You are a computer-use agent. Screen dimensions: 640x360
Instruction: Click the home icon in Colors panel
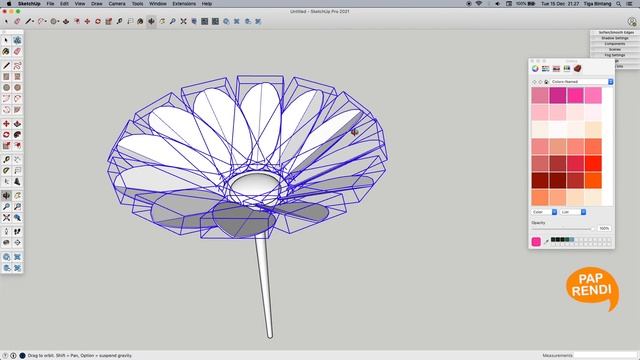tap(547, 82)
